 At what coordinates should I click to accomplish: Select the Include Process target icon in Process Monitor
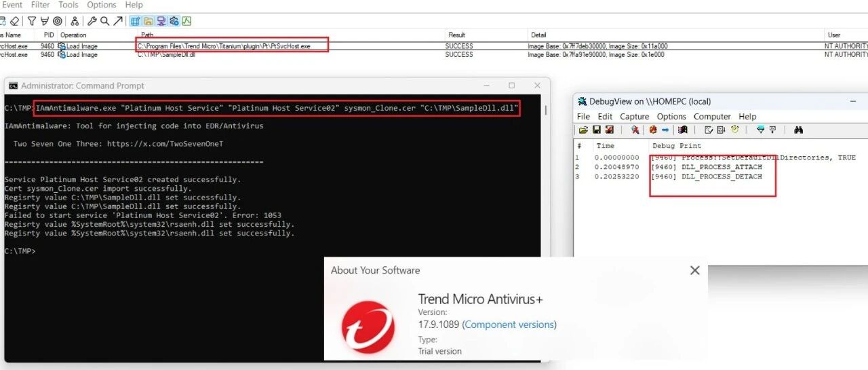pos(57,21)
